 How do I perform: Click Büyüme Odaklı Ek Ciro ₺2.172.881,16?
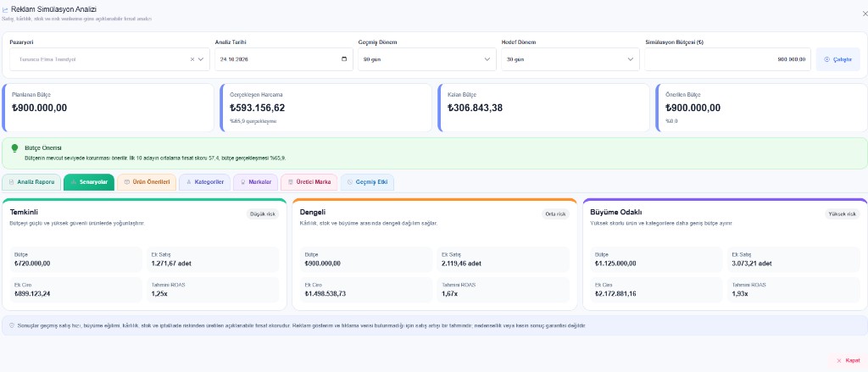click(615, 294)
